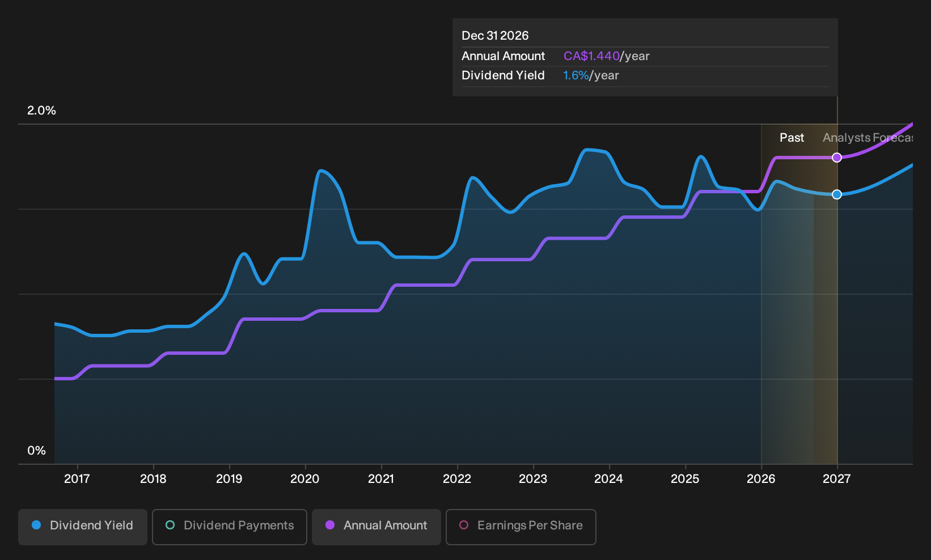Viewport: 931px width, 560px height.
Task: Click the 1.6% dividend yield tooltip value
Action: (x=576, y=75)
